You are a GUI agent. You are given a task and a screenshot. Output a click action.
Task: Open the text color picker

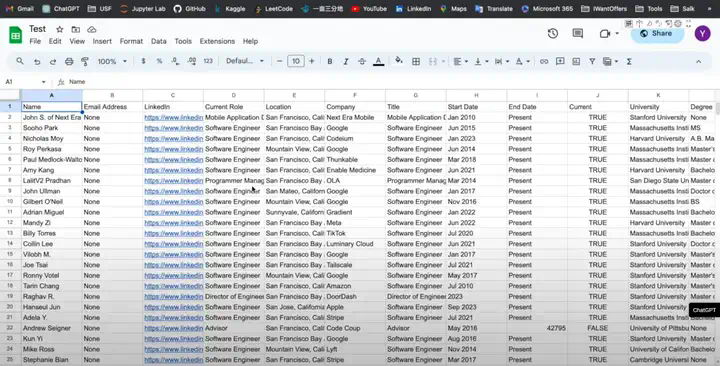coord(378,62)
